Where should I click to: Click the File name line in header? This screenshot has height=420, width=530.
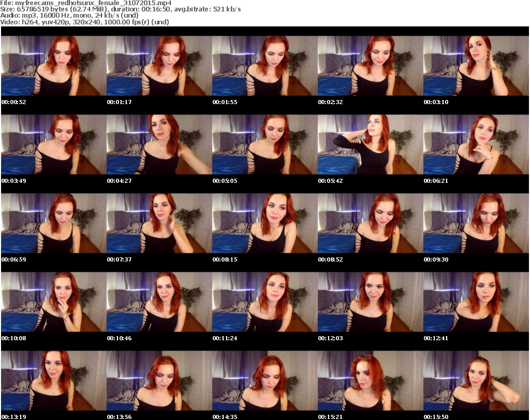pyautogui.click(x=86, y=3)
